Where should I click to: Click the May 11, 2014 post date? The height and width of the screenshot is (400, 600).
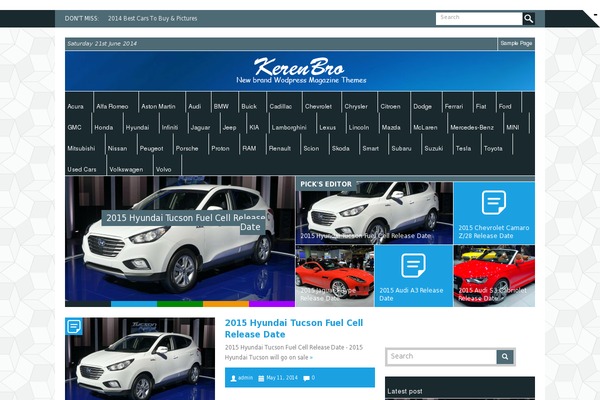point(282,378)
